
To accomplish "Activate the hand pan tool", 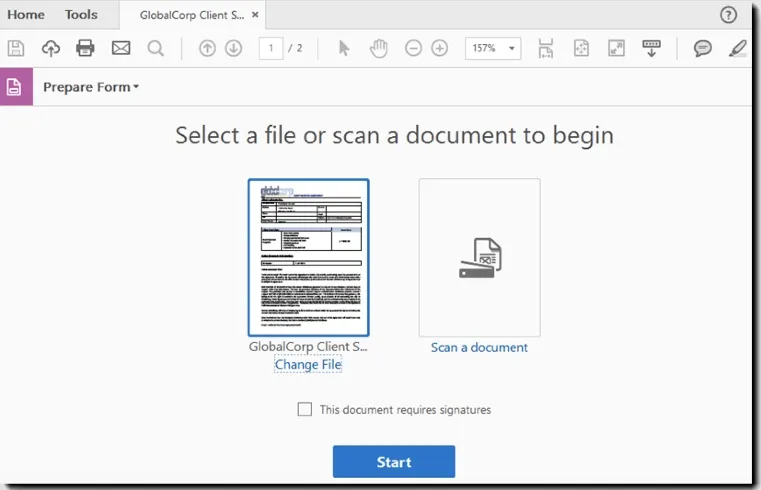I will point(379,48).
